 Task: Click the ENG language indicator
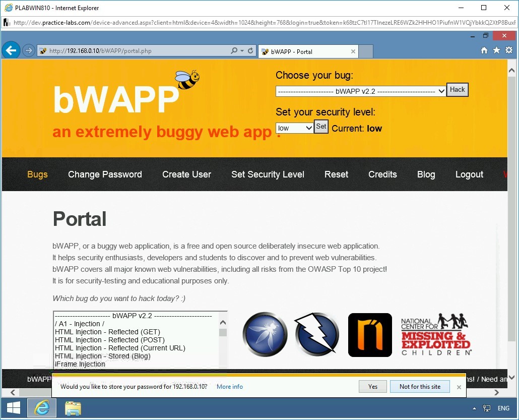(503, 408)
